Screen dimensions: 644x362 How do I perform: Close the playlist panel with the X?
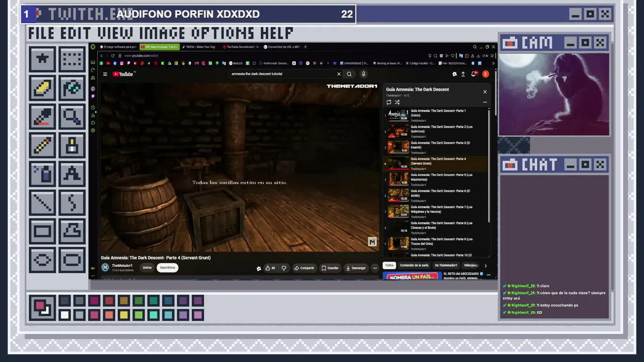coord(485,92)
